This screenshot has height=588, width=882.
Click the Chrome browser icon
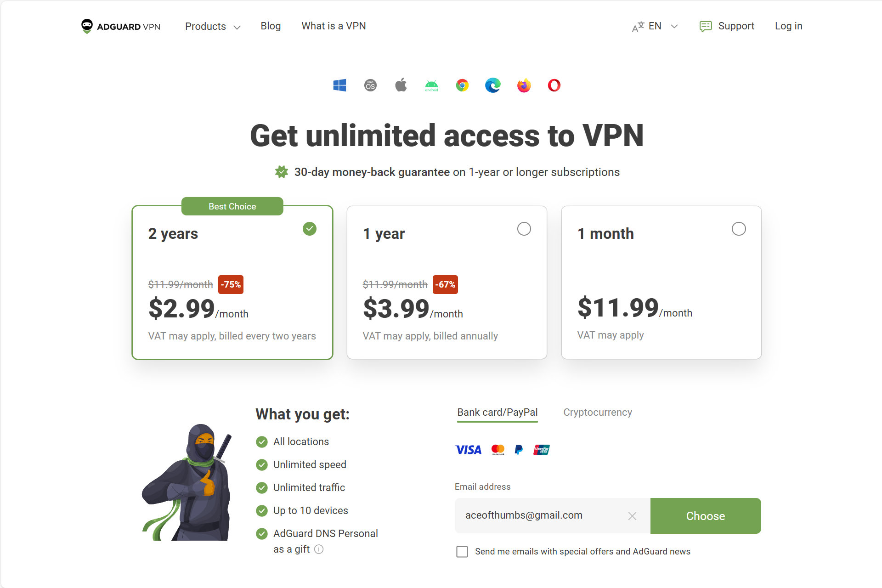point(461,85)
